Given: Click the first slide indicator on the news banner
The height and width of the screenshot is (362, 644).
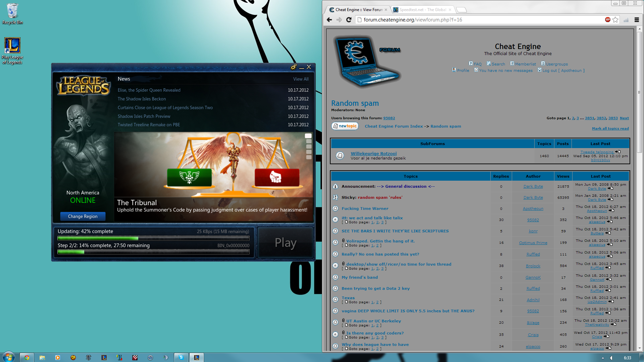Looking at the screenshot, I should 308,136.
